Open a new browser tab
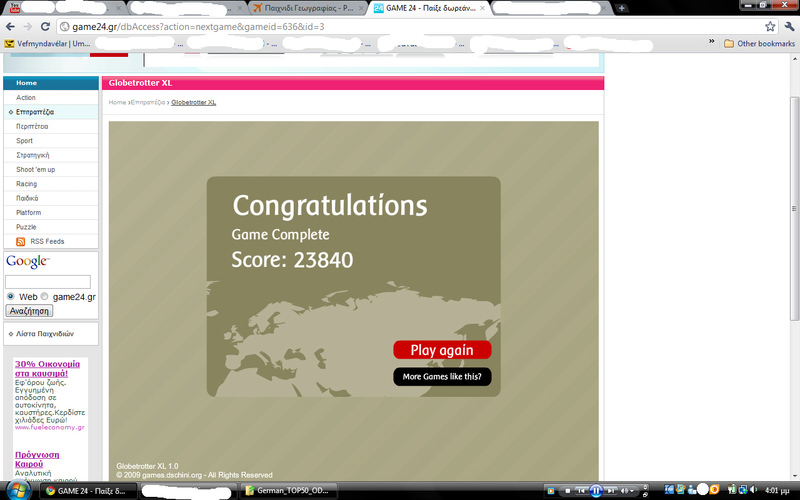This screenshot has height=500, width=800. pyautogui.click(x=622, y=8)
